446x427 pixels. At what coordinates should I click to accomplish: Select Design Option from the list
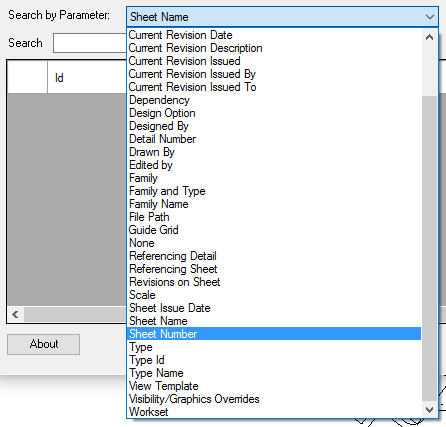point(274,113)
